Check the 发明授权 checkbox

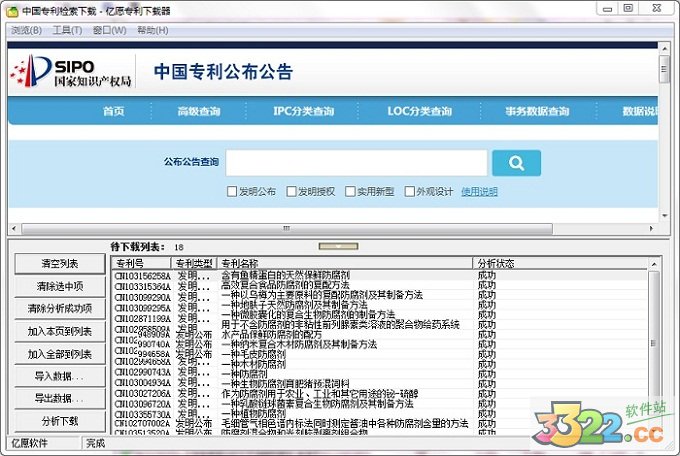pos(291,191)
